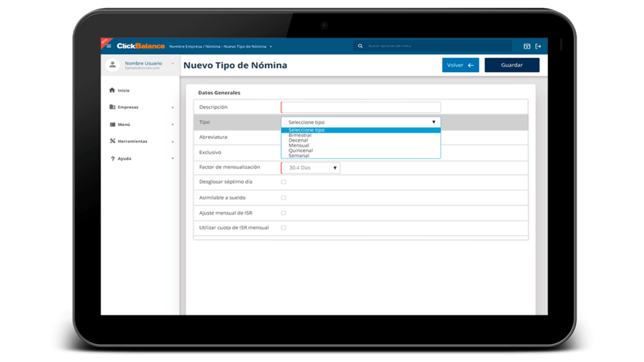
Task: Check the Asimilable a sueldo box
Action: (284, 197)
